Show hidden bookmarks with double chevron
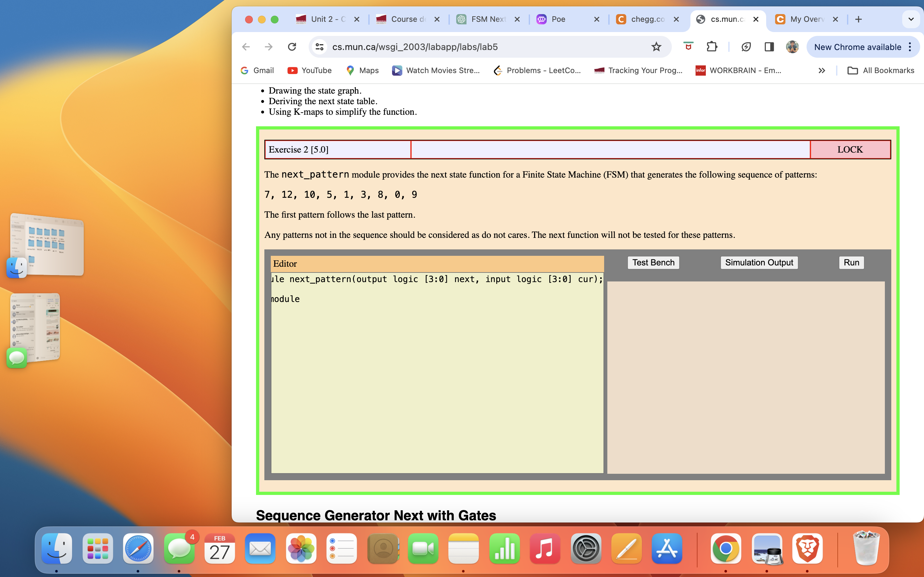Screen dimensions: 924x577 (x=822, y=71)
